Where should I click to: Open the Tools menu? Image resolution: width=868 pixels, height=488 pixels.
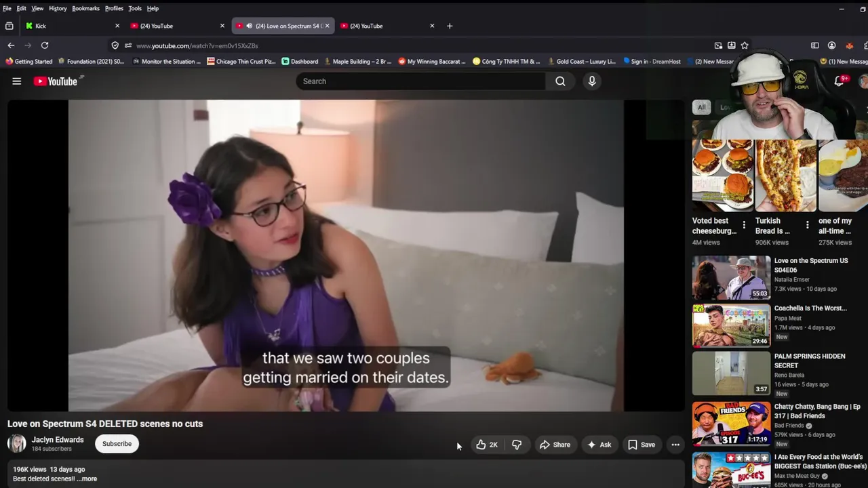(135, 8)
